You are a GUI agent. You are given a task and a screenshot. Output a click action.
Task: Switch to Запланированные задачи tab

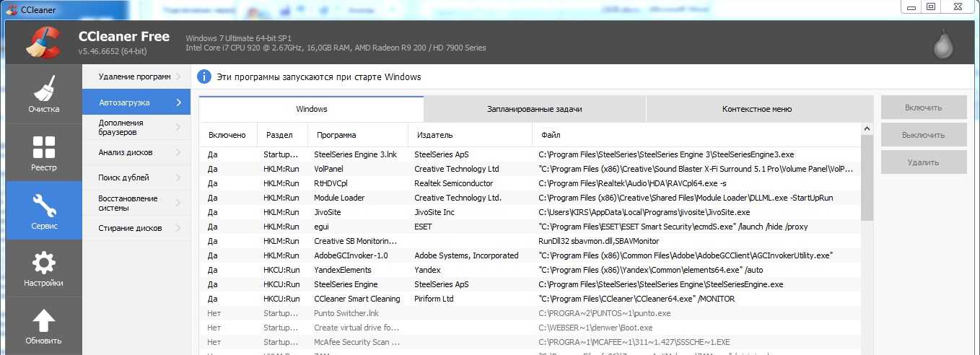click(534, 109)
